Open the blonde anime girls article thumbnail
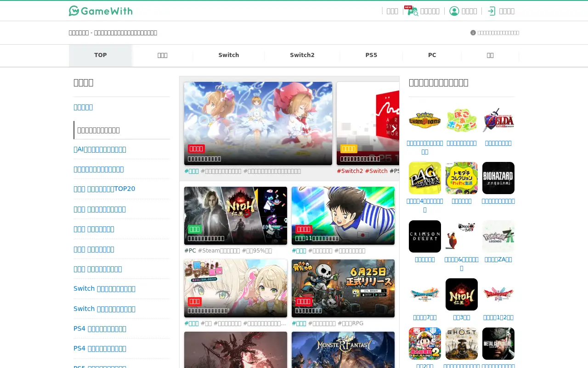 pos(236,288)
